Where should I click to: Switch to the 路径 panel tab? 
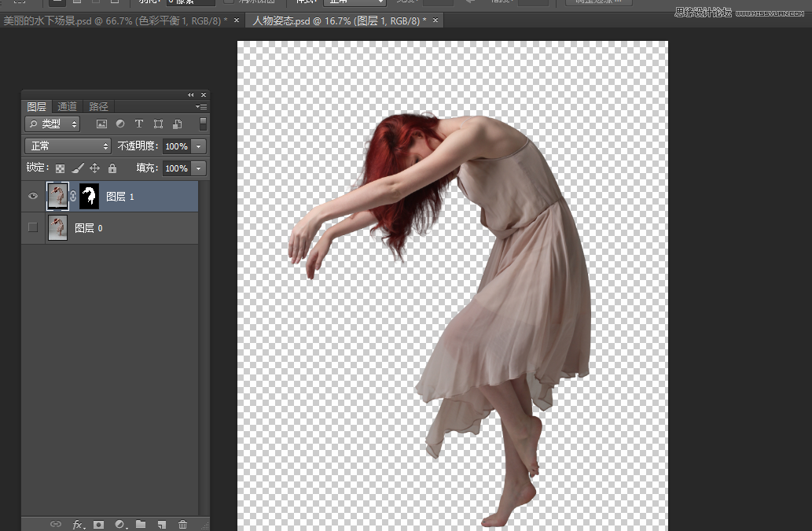98,107
